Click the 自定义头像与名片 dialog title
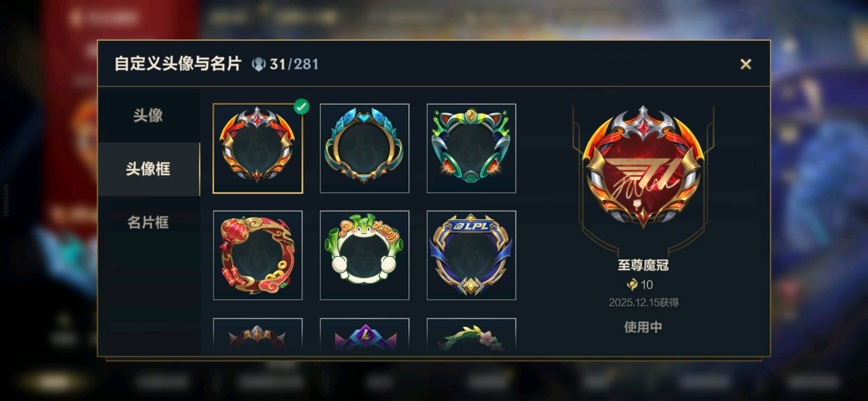The height and width of the screenshot is (401, 868). pos(178,64)
